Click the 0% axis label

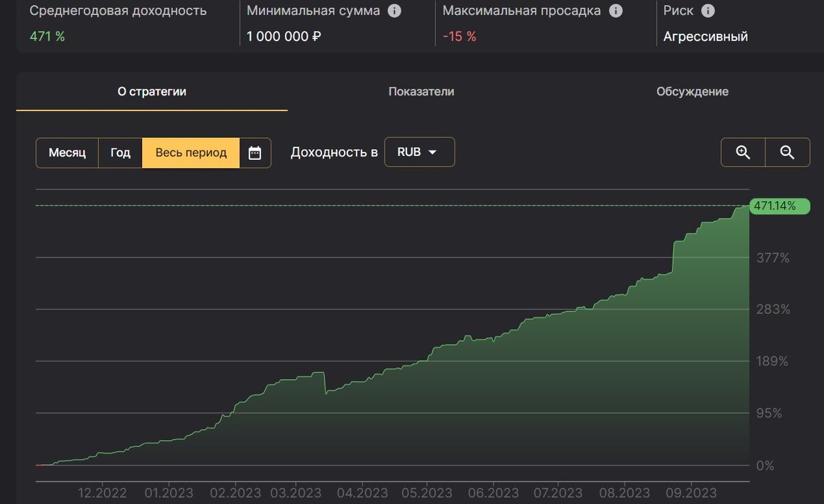point(764,465)
